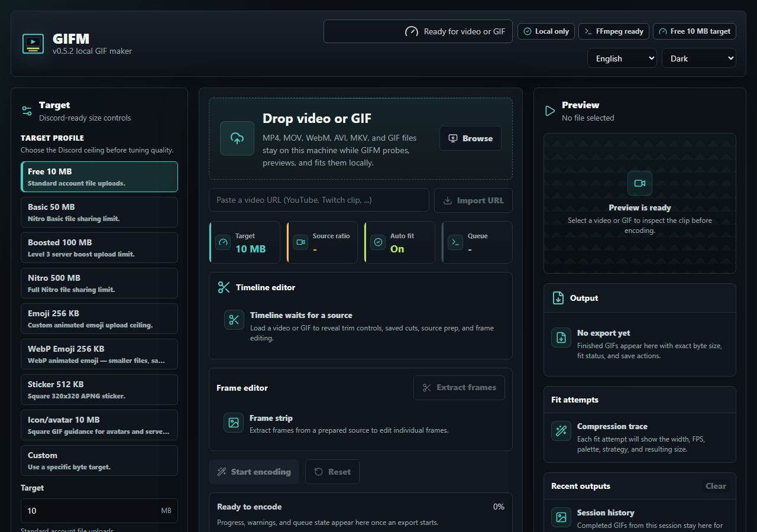Click the Source ratio camera icon
This screenshot has width=757, height=532.
[300, 242]
